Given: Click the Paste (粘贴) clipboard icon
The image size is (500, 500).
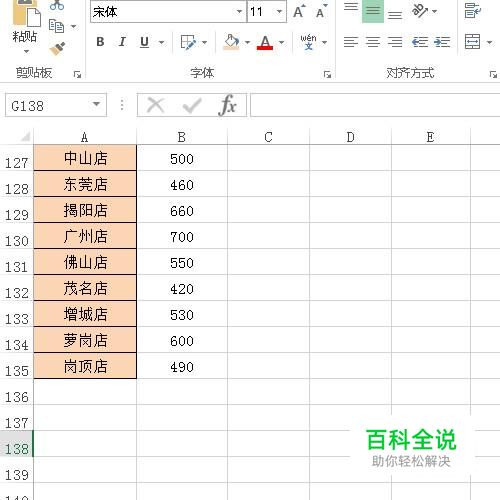Looking at the screenshot, I should pos(27,13).
